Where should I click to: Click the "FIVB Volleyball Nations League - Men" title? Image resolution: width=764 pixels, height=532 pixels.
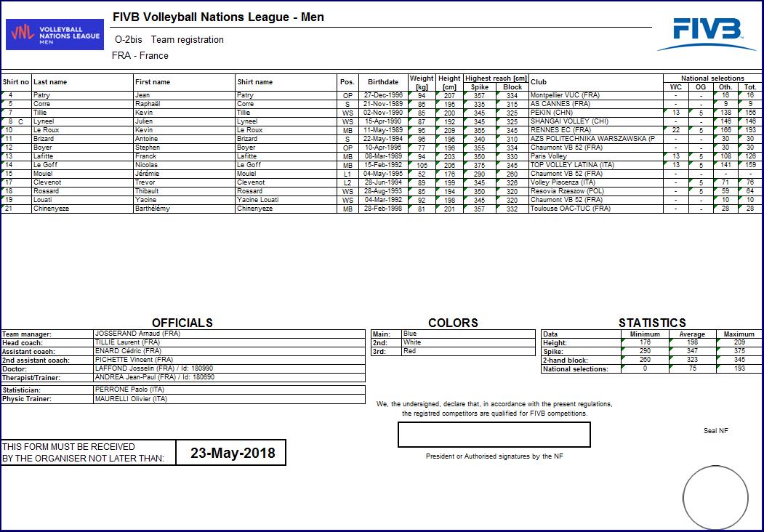coord(218,17)
